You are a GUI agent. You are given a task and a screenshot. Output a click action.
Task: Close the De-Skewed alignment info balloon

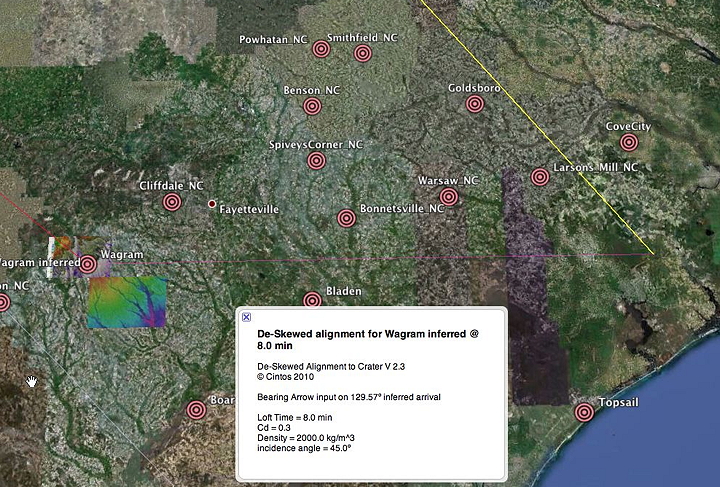tap(247, 317)
